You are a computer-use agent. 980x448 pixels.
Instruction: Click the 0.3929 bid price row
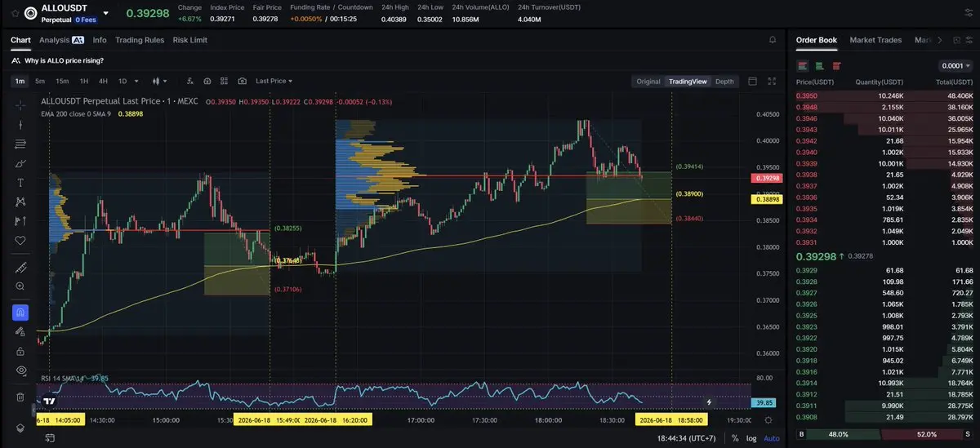coord(884,269)
